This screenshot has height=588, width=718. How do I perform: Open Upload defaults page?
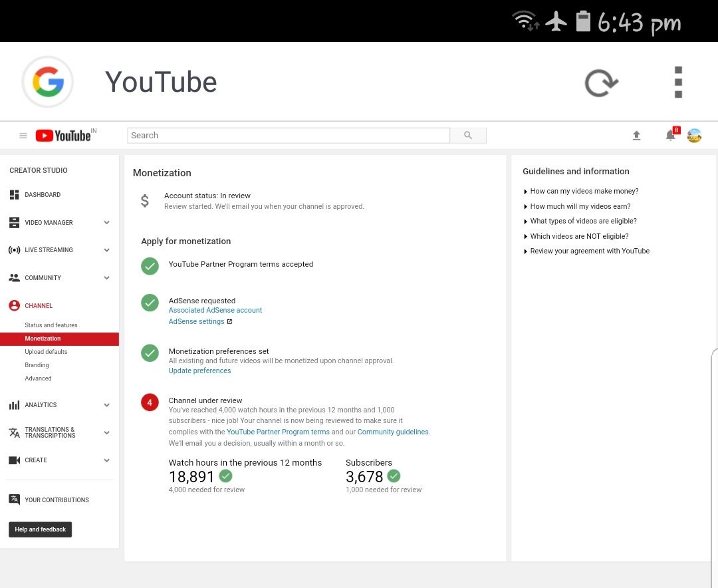tap(46, 351)
